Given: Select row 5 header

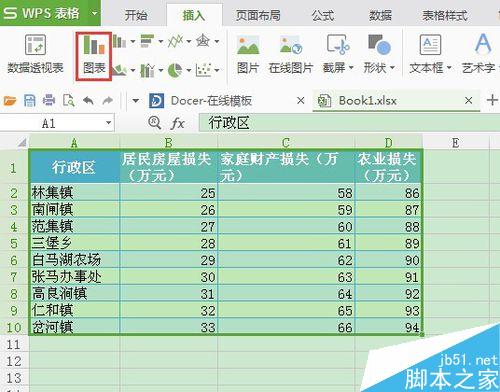Looking at the screenshot, I should pos(14,243).
